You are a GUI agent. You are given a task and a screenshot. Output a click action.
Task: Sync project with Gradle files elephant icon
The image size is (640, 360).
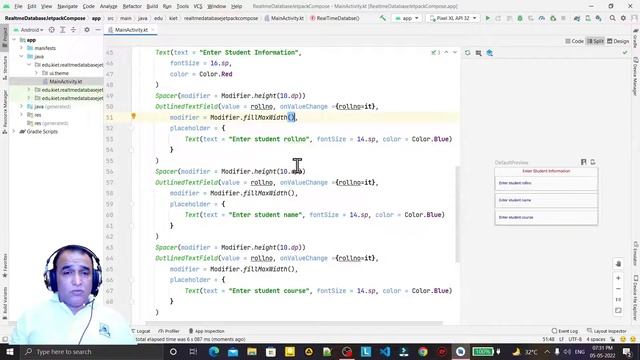click(x=577, y=18)
